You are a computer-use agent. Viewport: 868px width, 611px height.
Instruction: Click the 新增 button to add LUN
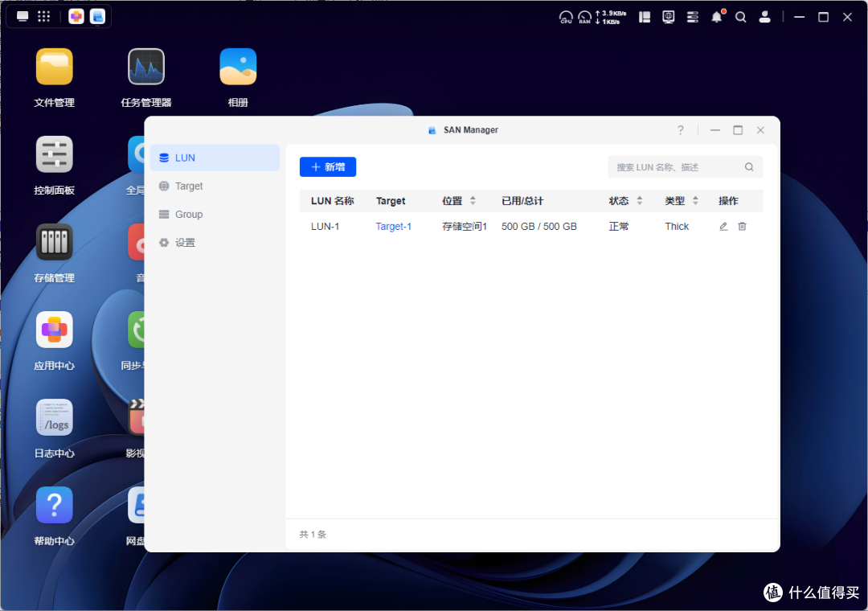[x=328, y=166]
